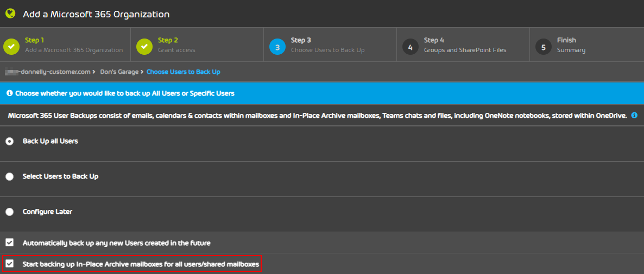Click the globe icon beside the dialog title
Viewport: 644px width, 274px height.
pos(10,14)
